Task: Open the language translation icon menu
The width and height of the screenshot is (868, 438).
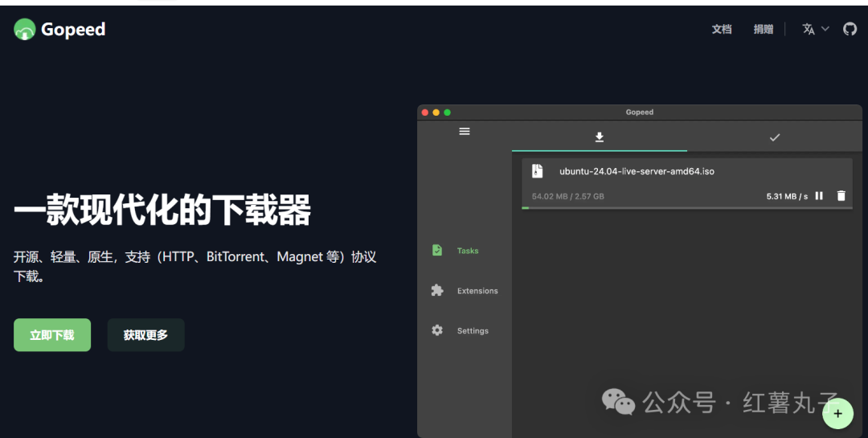Action: click(809, 30)
